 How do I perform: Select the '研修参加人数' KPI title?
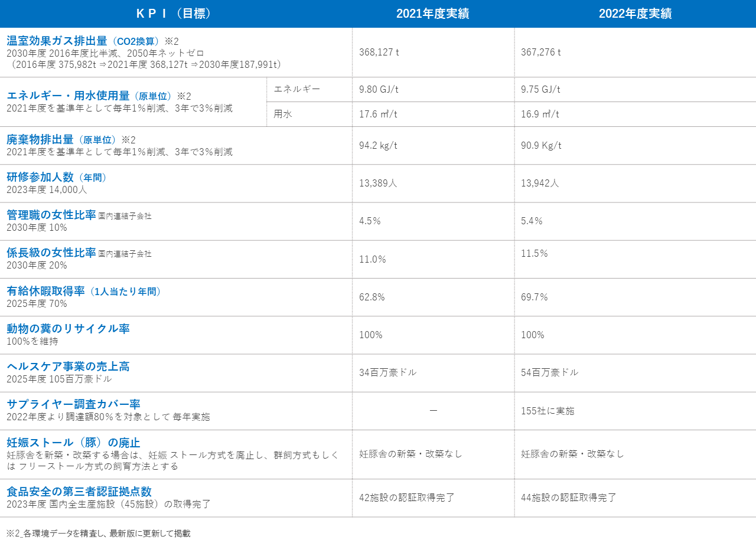pyautogui.click(x=40, y=178)
